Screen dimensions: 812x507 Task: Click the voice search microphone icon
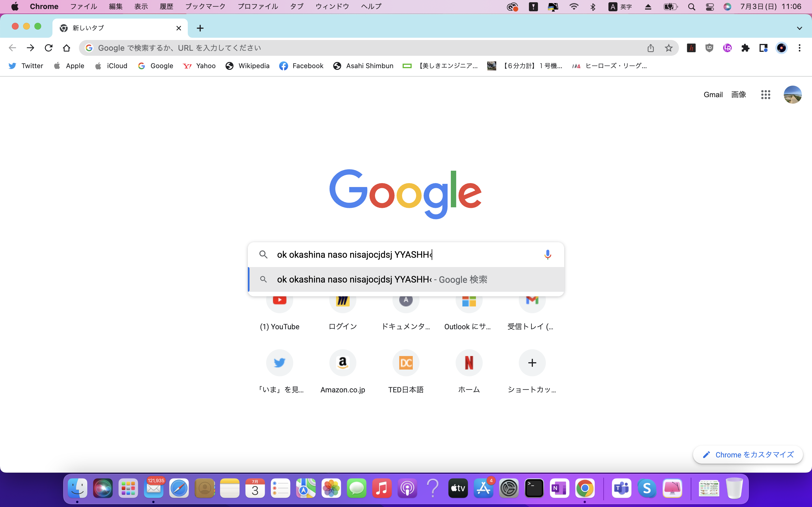point(547,255)
